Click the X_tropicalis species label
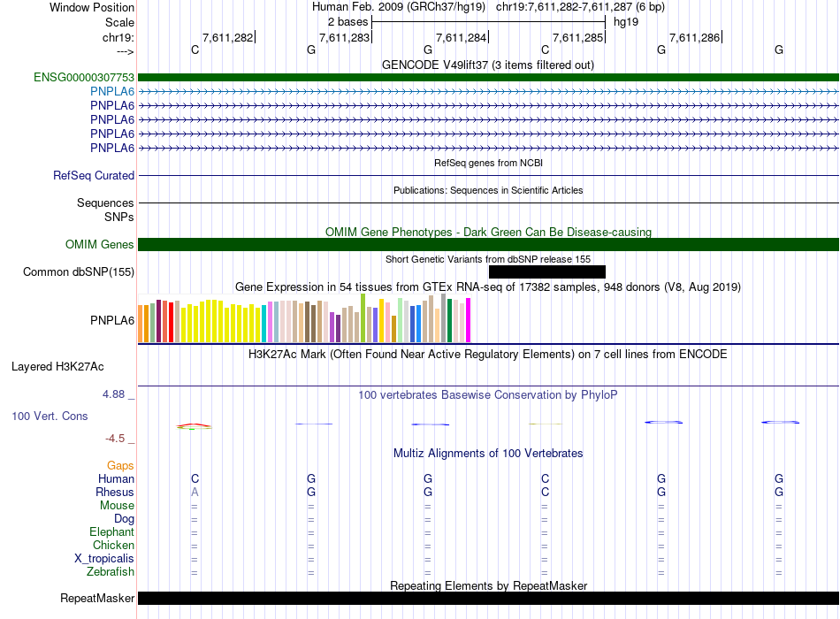 pos(104,559)
